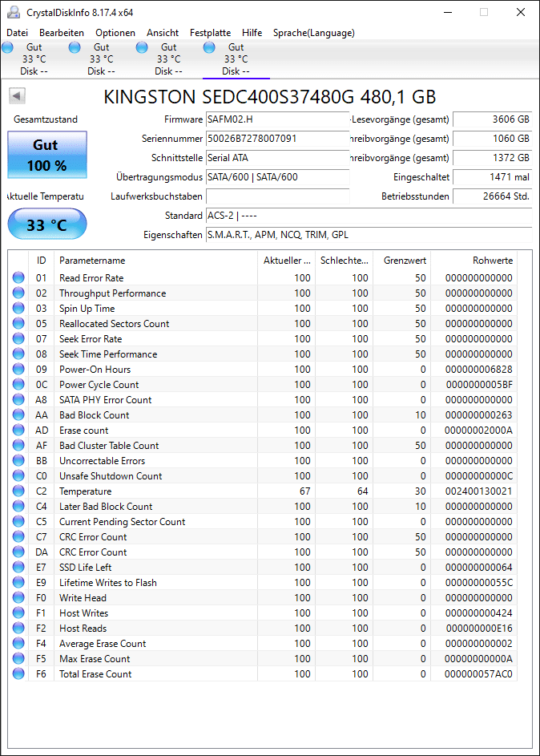Click status orb for Unsafe Shutdown Count

click(x=18, y=475)
